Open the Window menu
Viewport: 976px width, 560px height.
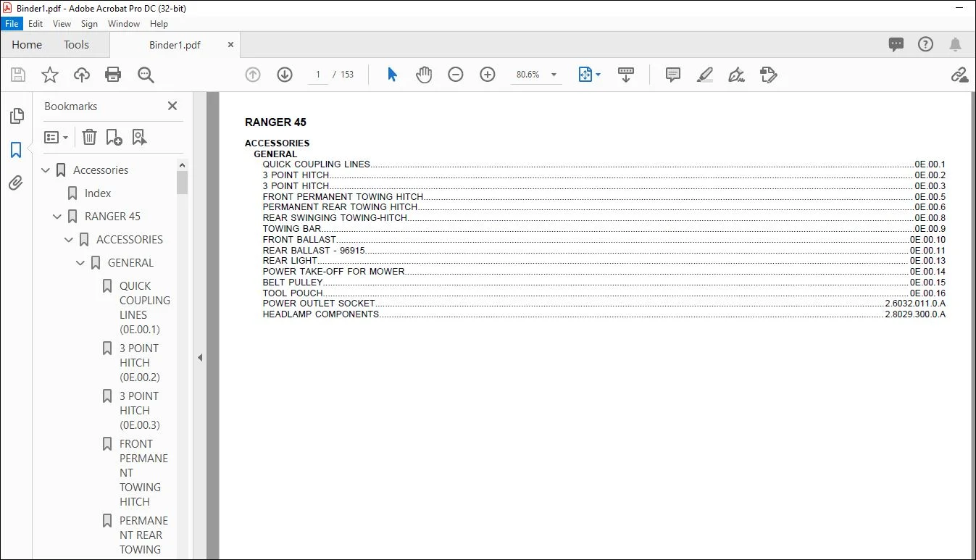click(x=124, y=24)
